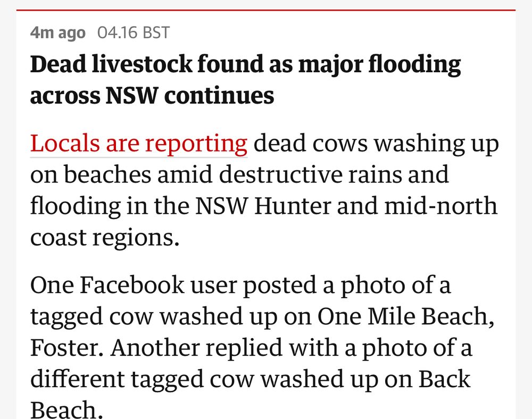The width and height of the screenshot is (532, 419).
Task: Open the "Locals are reporting" link
Action: [139, 144]
